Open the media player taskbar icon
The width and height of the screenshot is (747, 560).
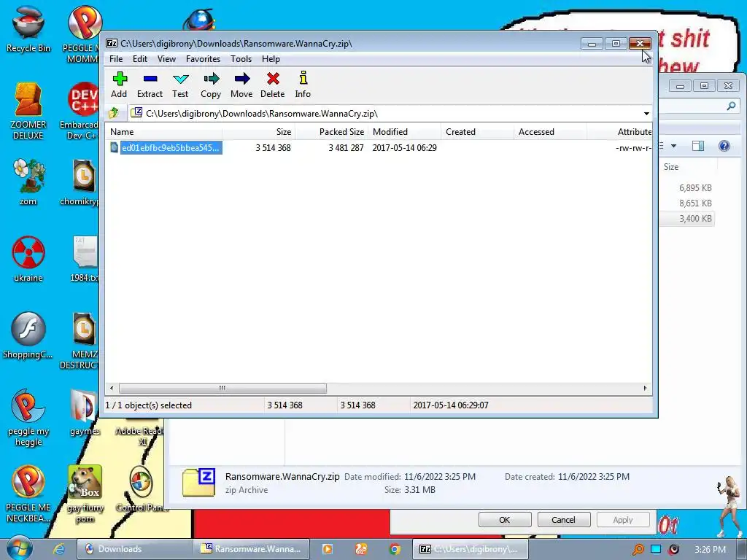coord(328,549)
